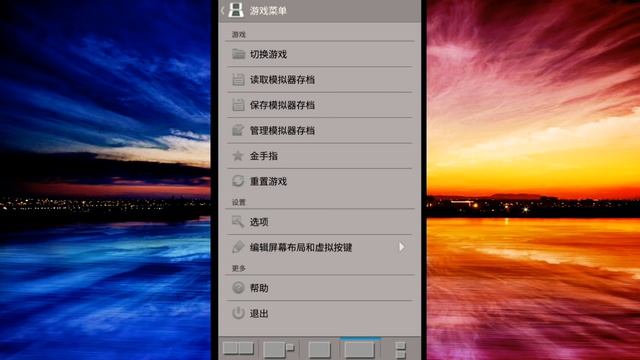Click the 游戏菜单 title text

(x=268, y=11)
